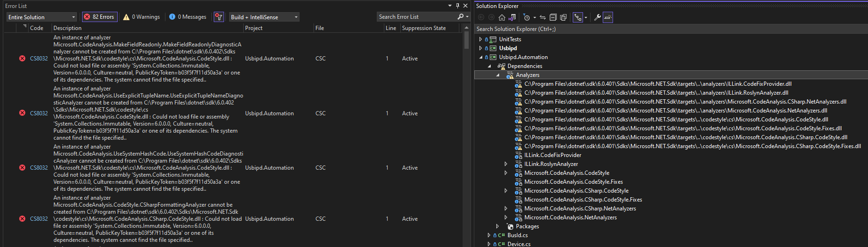The image size is (868, 247).
Task: Close the Error List panel
Action: pyautogui.click(x=465, y=6)
